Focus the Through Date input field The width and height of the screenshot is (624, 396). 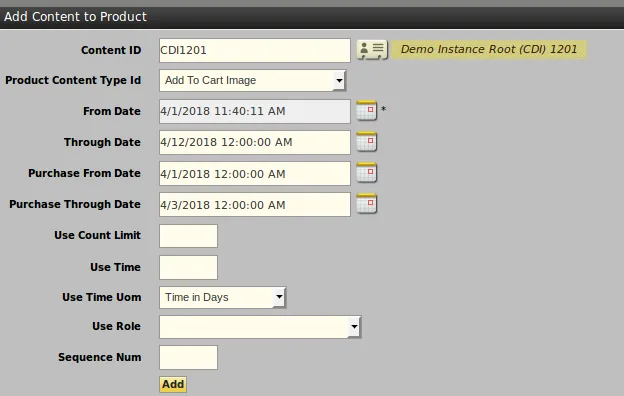coord(255,142)
